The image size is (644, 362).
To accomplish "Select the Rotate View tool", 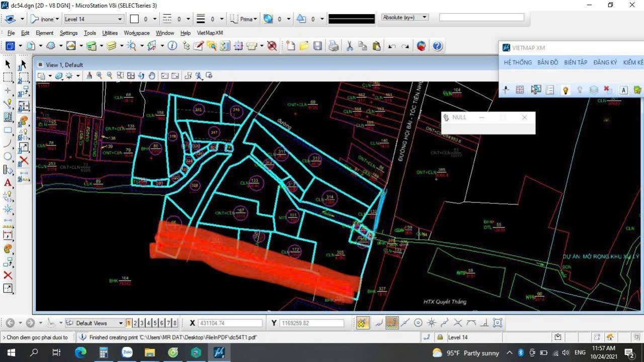I will (x=142, y=76).
